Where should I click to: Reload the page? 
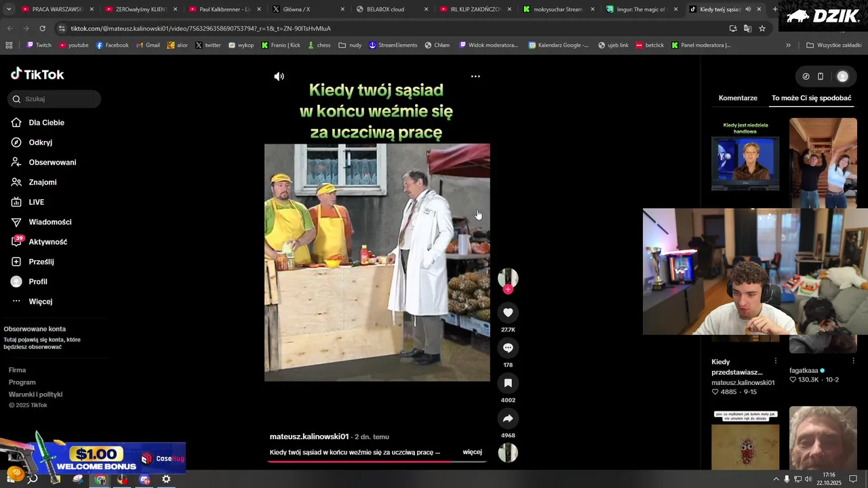[42, 28]
